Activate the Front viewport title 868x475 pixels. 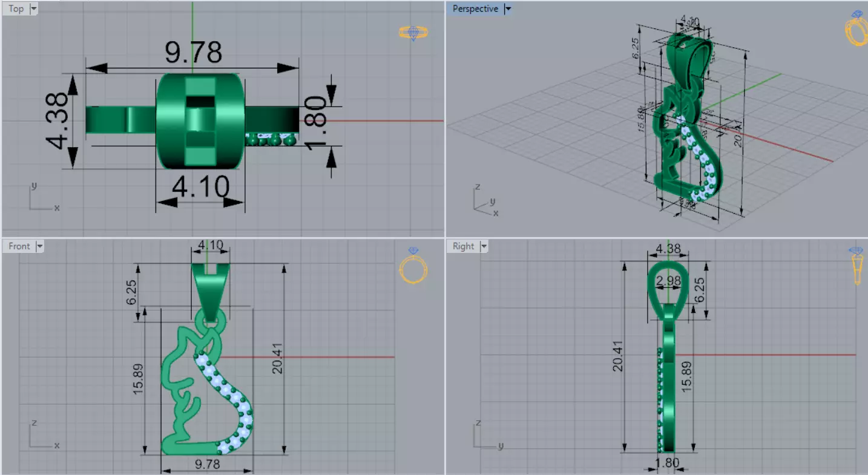tap(19, 246)
